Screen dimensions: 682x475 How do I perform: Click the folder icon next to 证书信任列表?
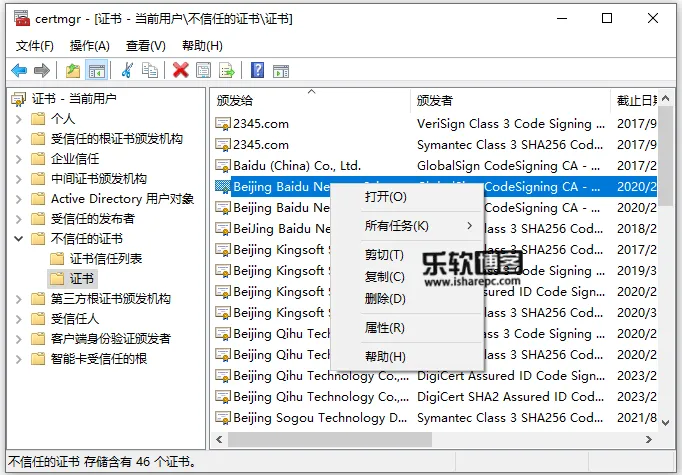57,259
